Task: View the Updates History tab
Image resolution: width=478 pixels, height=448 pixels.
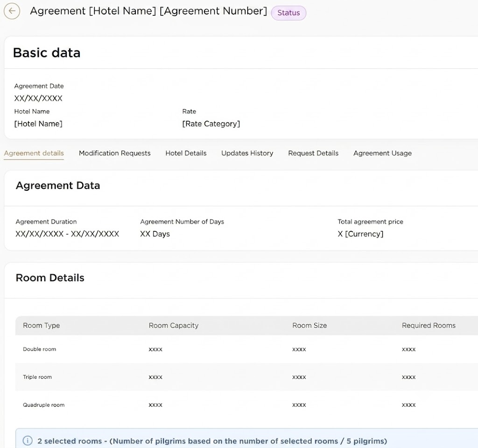Action: 247,153
